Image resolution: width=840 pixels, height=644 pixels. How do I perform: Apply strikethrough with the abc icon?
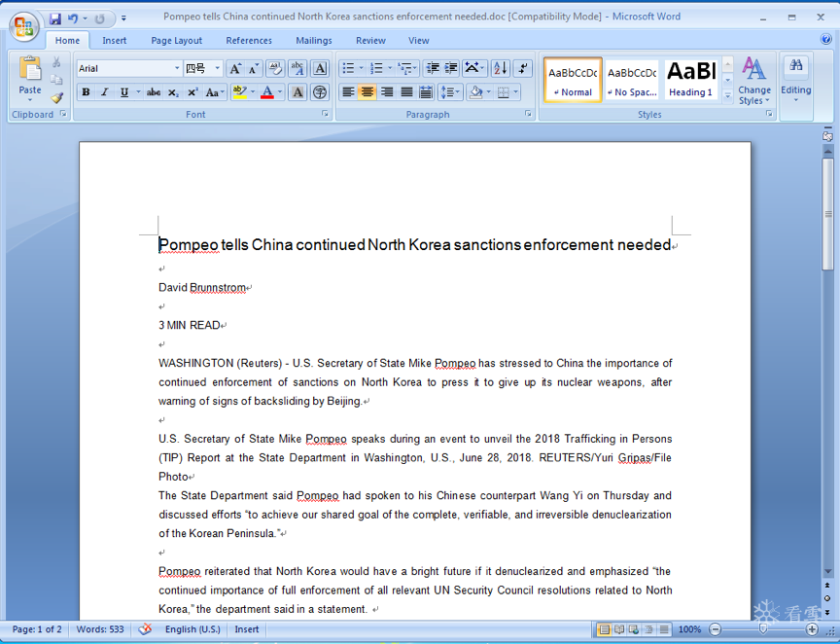point(154,92)
